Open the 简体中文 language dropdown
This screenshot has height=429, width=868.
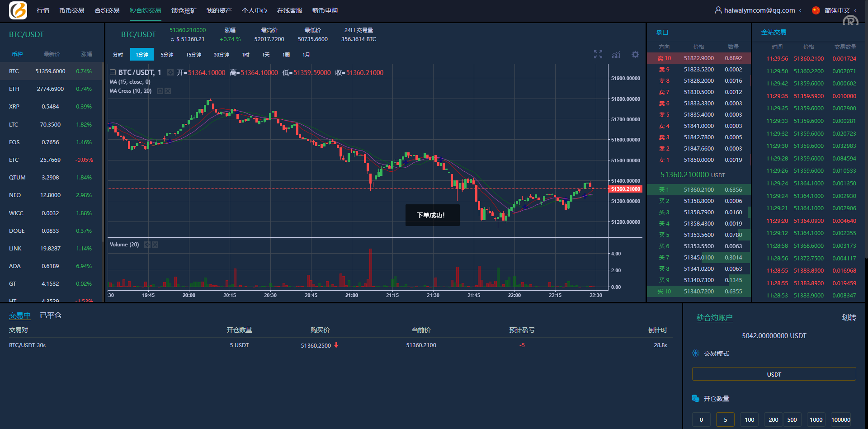coord(836,10)
